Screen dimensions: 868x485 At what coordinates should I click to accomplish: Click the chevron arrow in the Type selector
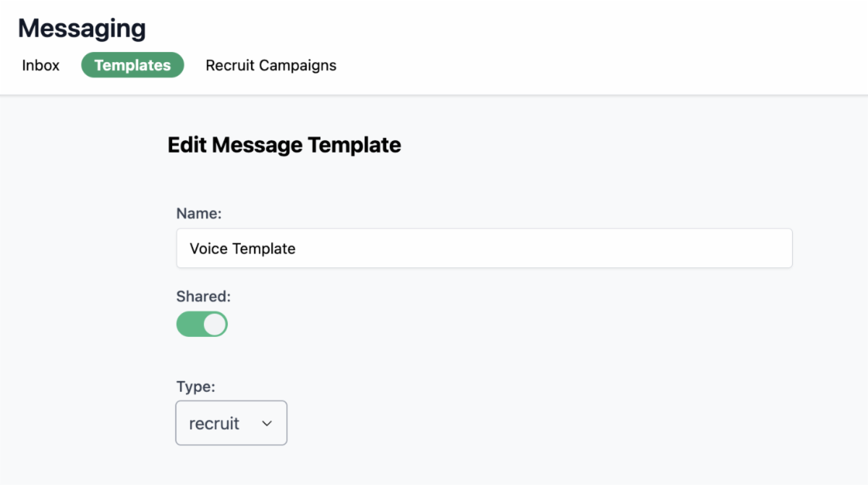pos(267,424)
